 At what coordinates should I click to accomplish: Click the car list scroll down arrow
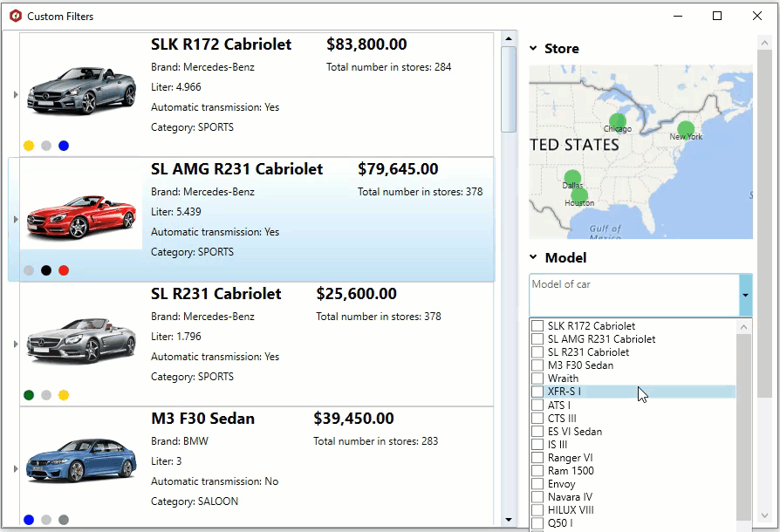coord(509,520)
